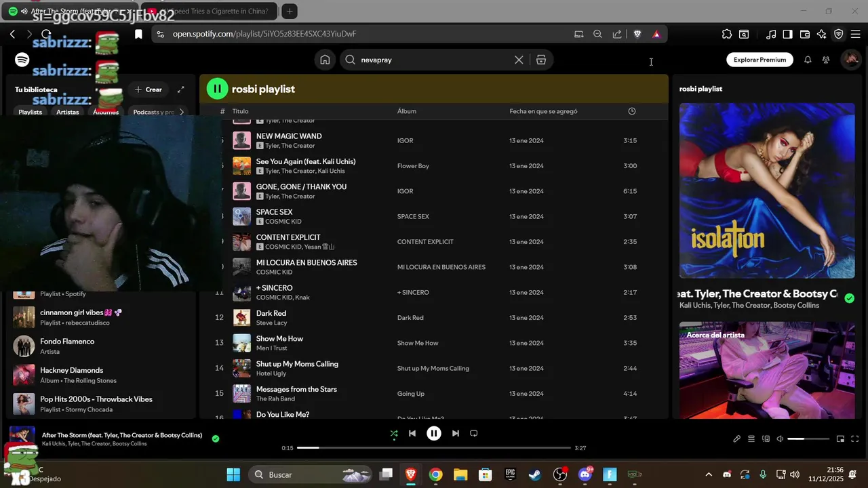Open Hackney Diamonds album
The width and height of the screenshot is (868, 488).
tap(102, 375)
